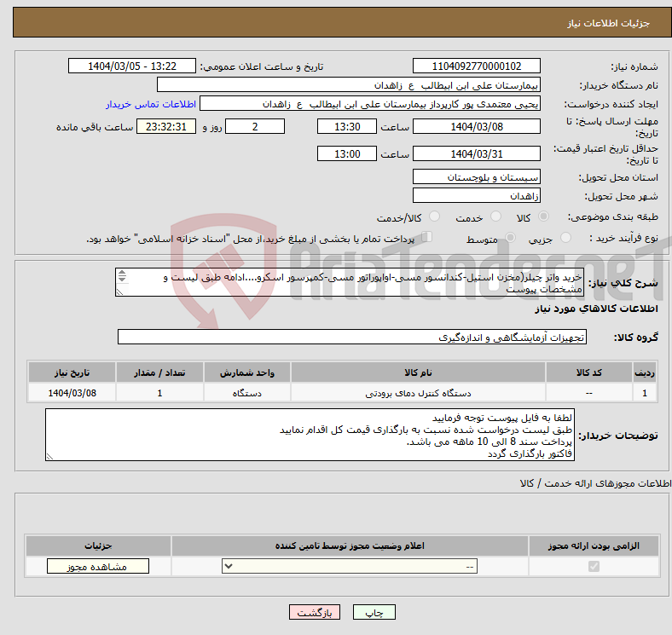The height and width of the screenshot is (635, 672).
Task: Click the deadline hour field 13:30
Action: (x=347, y=127)
